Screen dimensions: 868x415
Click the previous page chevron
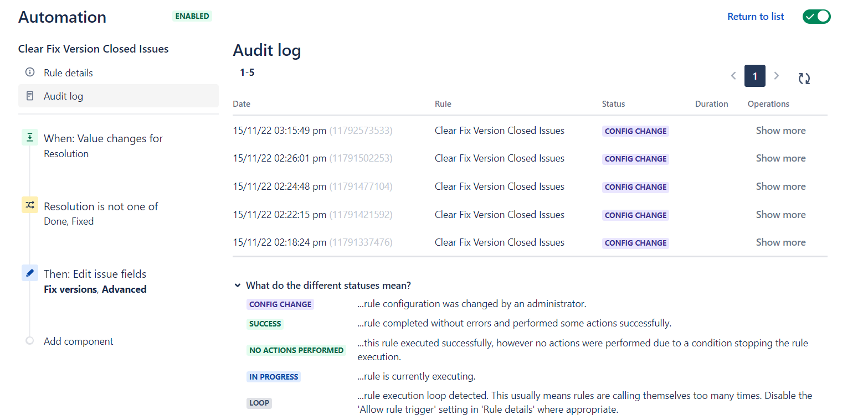(733, 76)
